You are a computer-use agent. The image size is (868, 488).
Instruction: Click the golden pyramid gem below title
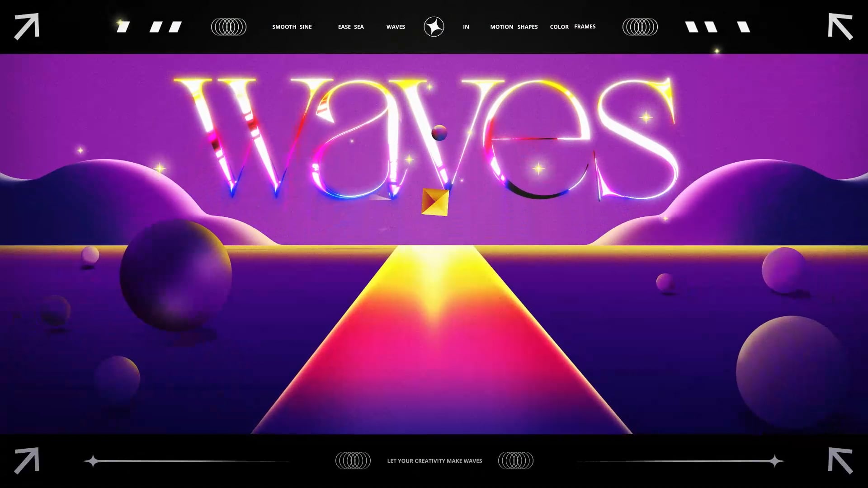434,202
